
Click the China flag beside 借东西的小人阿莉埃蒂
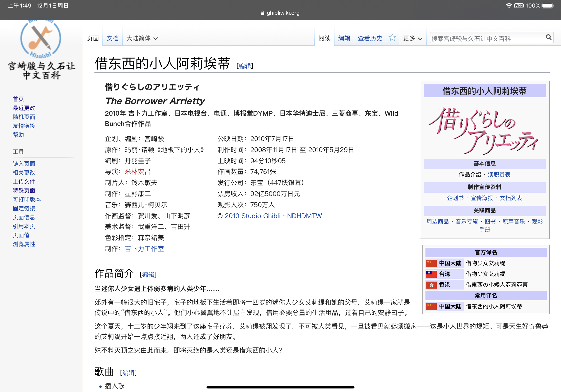(431, 306)
